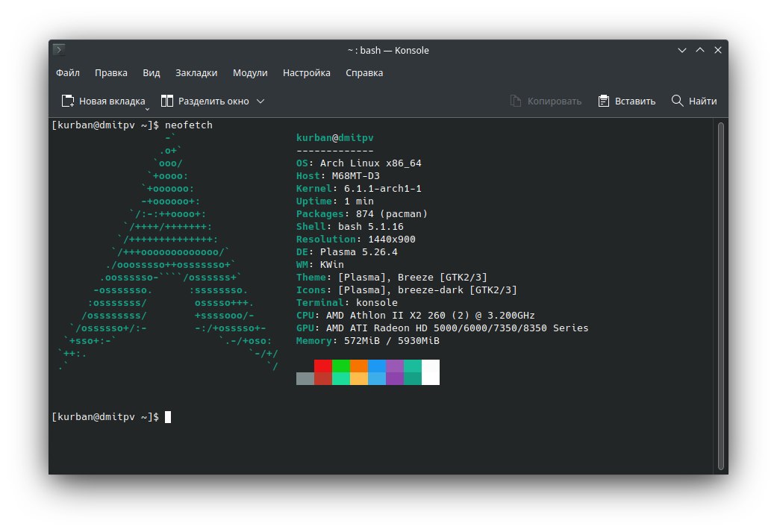Screen dimensions: 777x532
Task: Click the neofetch command text
Action: click(189, 125)
